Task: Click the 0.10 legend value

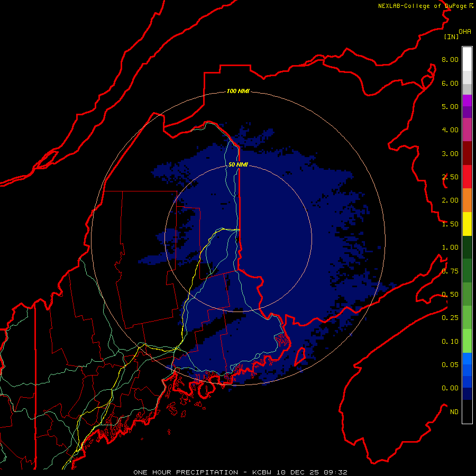Action: coord(450,342)
